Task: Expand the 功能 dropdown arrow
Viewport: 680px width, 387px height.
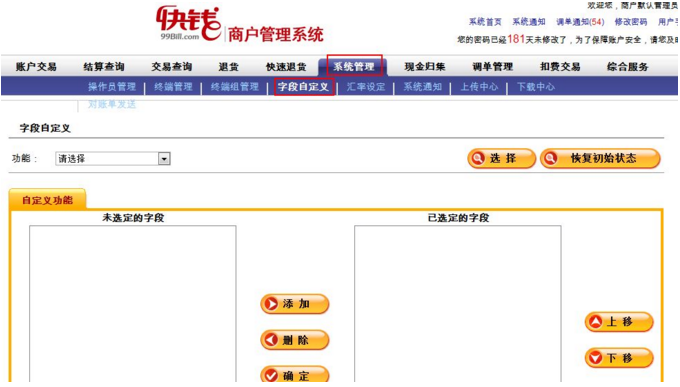Action: (x=164, y=159)
